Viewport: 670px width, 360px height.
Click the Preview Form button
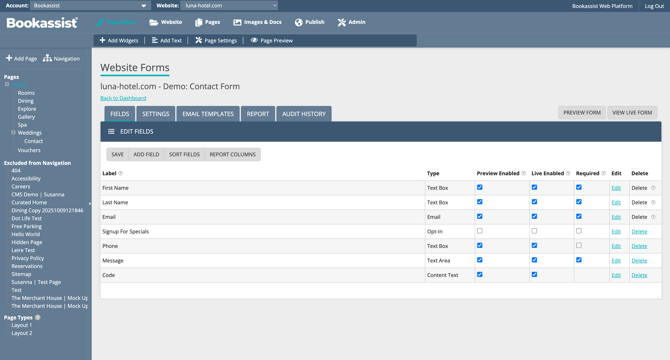click(x=582, y=113)
